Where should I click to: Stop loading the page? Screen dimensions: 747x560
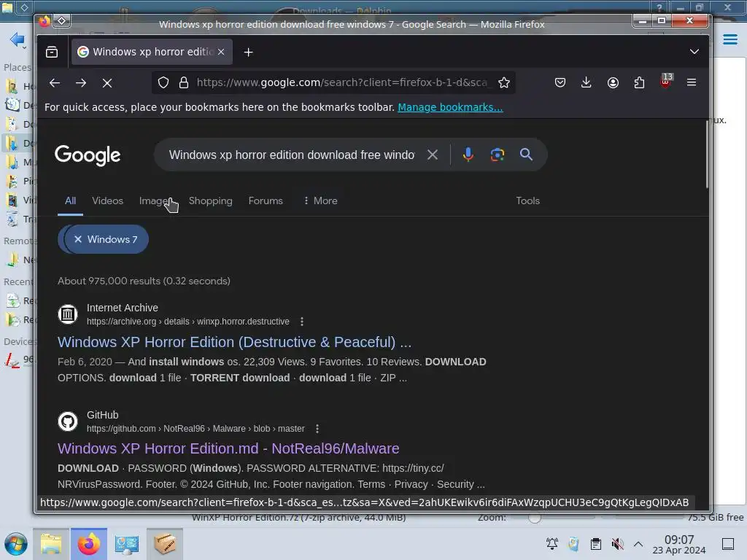coord(107,83)
